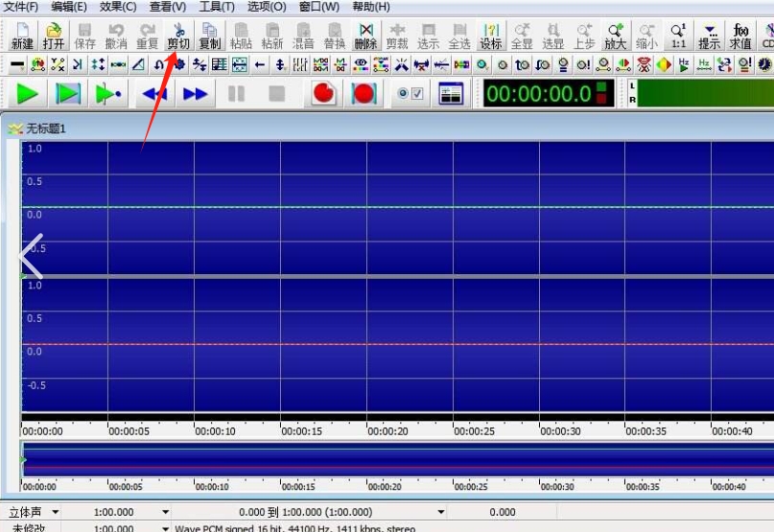Rewind with the blue double-left arrows
Screen dimensions: 774x532
pos(154,93)
